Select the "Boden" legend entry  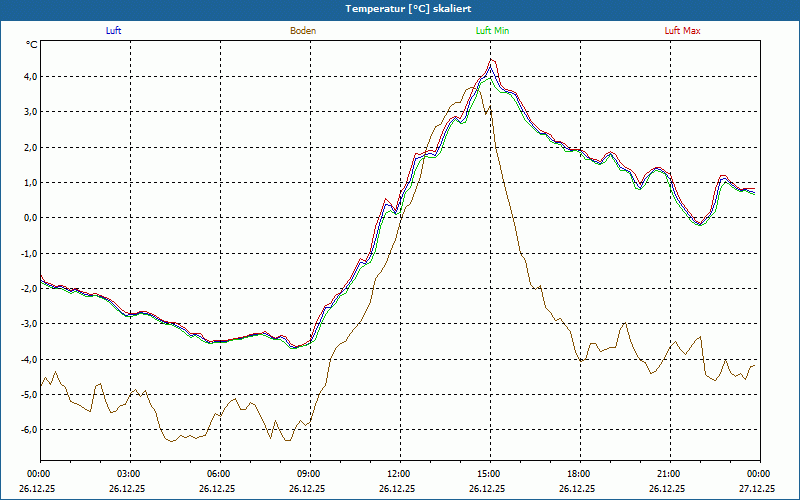pyautogui.click(x=303, y=31)
